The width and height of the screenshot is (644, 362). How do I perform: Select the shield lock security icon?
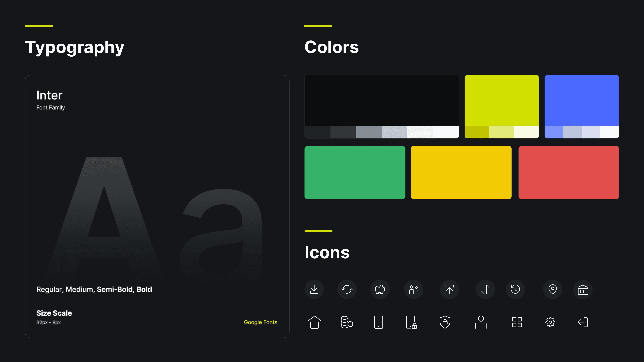[x=445, y=322]
